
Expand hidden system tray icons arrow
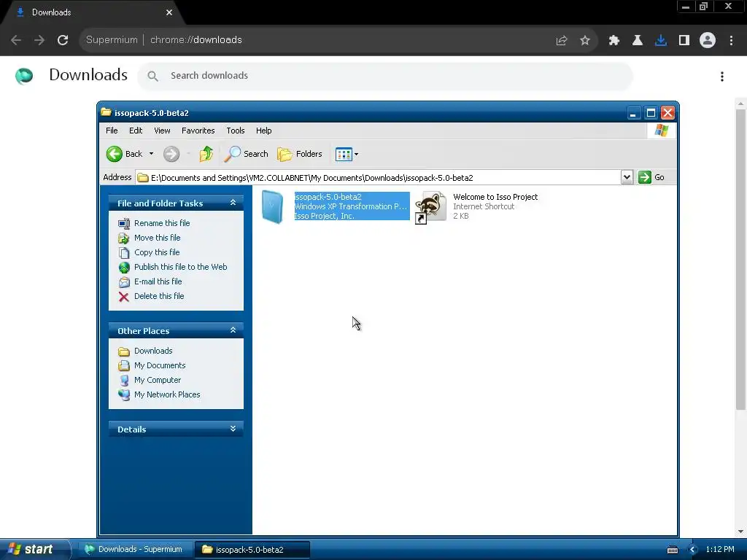click(693, 550)
